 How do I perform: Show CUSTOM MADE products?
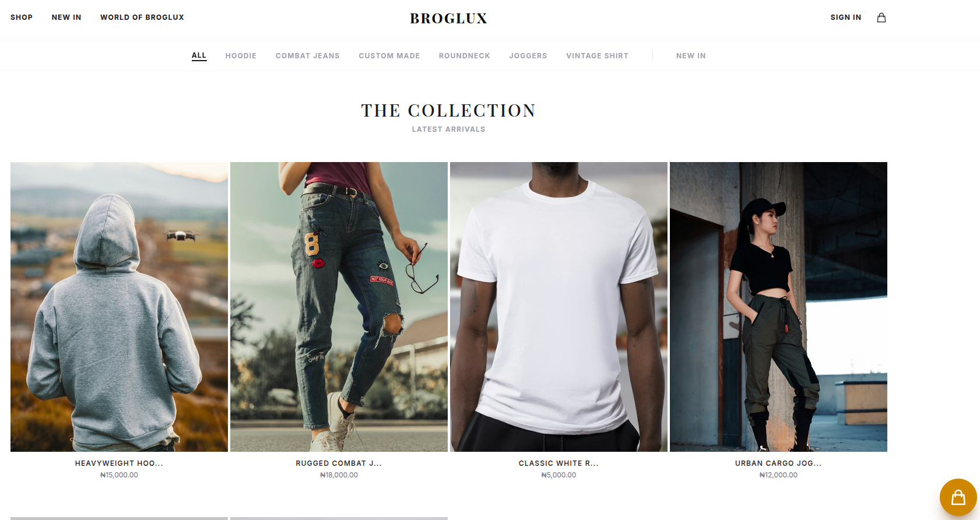coord(389,56)
